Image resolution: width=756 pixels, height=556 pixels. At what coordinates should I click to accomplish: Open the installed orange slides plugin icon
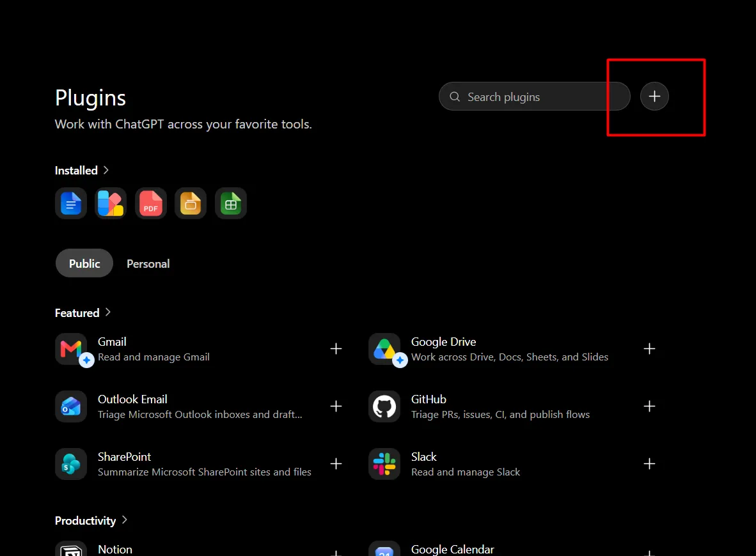(x=191, y=203)
